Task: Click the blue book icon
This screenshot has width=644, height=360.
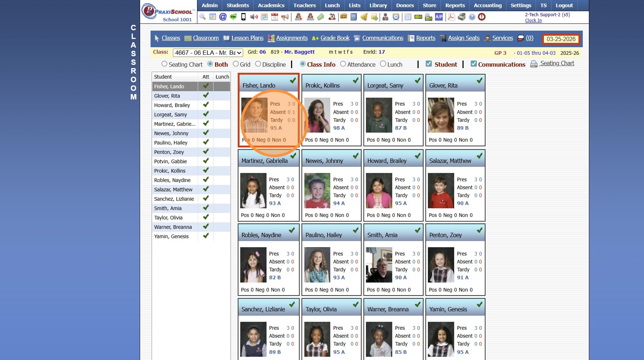Action: point(354,17)
